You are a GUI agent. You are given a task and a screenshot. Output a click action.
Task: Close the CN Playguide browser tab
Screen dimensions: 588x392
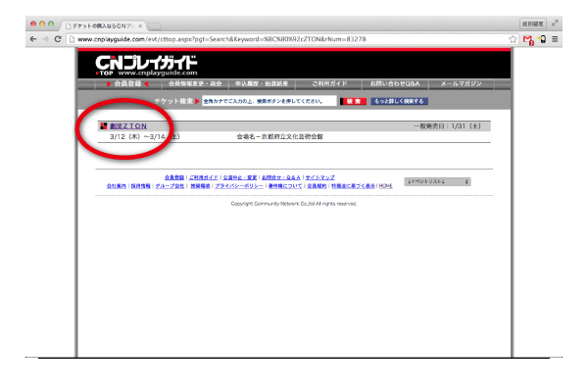point(140,25)
